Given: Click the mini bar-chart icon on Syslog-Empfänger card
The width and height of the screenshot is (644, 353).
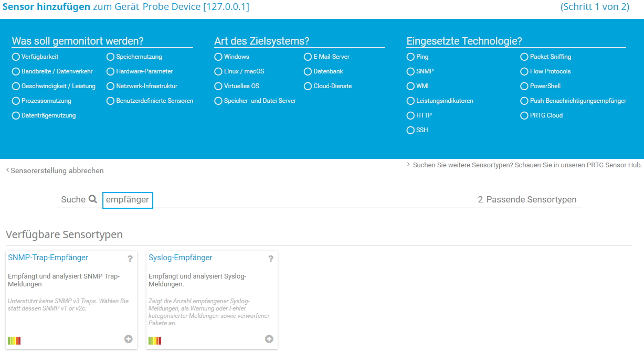Looking at the screenshot, I should (x=155, y=340).
